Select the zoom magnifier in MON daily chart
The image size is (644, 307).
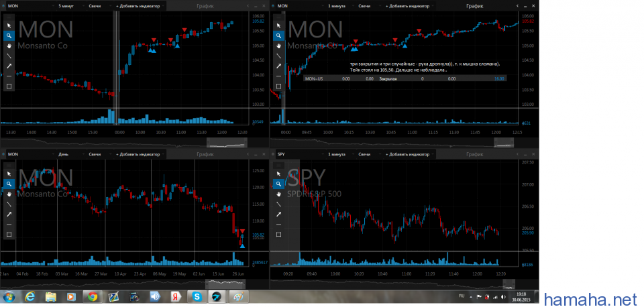(9, 184)
